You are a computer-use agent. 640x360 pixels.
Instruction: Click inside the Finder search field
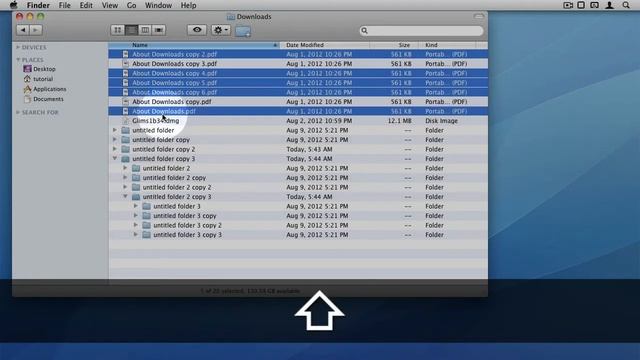[x=421, y=31]
